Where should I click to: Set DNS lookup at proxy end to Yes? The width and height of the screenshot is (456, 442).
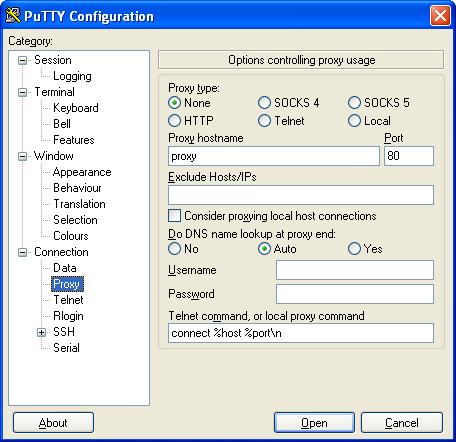click(354, 249)
